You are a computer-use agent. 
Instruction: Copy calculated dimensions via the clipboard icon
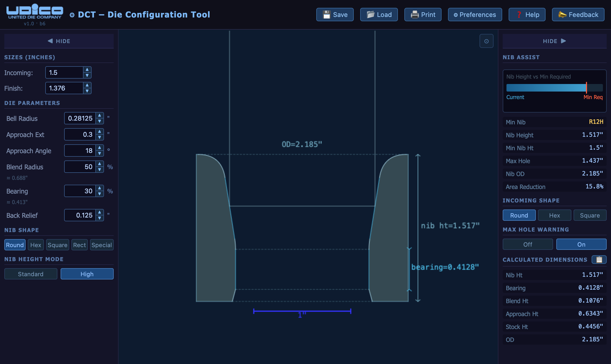(599, 260)
